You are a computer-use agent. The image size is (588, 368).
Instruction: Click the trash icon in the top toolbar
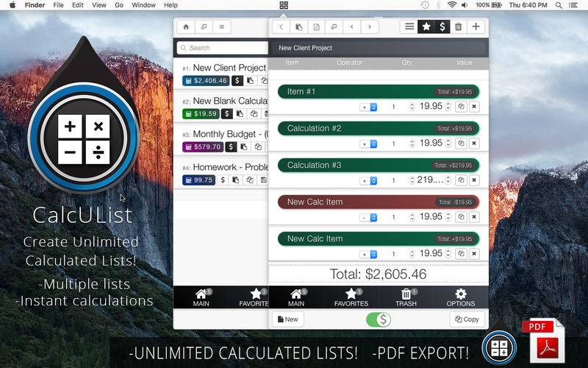point(459,27)
